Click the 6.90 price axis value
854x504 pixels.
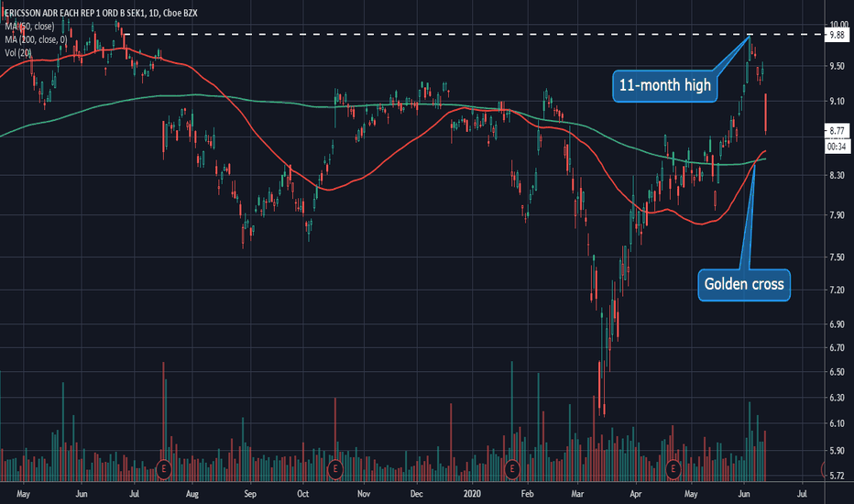point(837,324)
